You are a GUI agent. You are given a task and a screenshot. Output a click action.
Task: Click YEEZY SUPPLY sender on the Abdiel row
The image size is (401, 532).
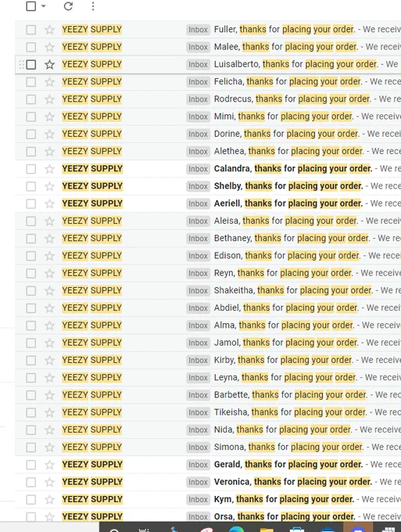click(92, 308)
